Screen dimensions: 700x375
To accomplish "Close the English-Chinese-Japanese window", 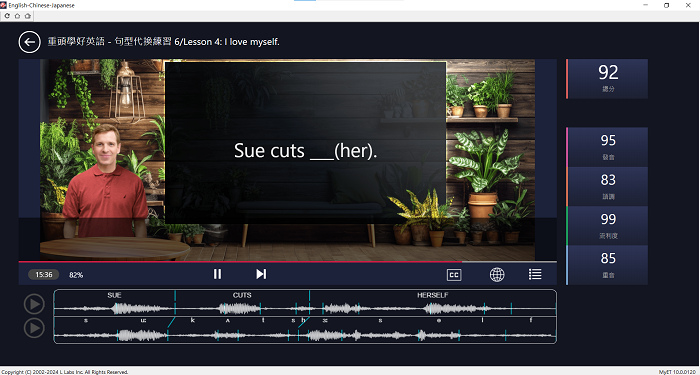I will (x=688, y=5).
